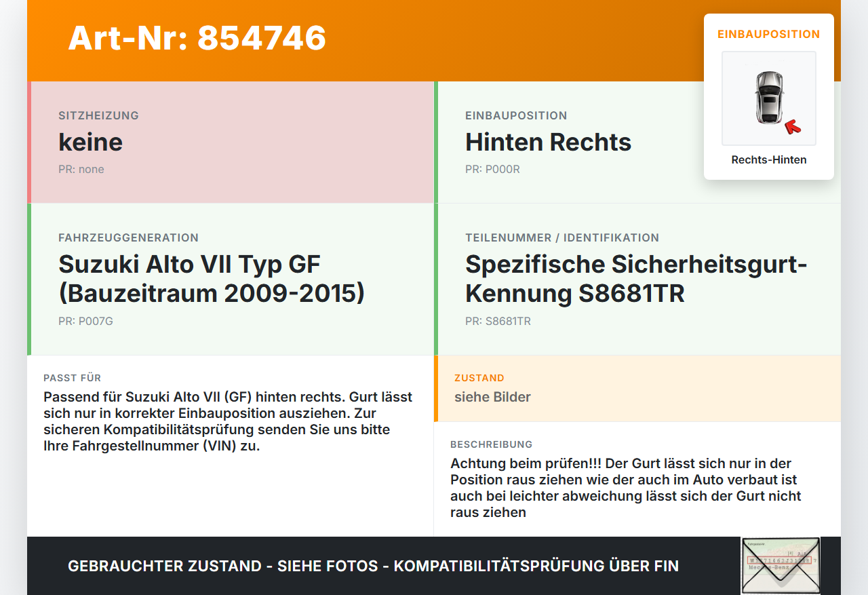Click the BESCHREIBUNG section label
The height and width of the screenshot is (595, 868).
(492, 444)
